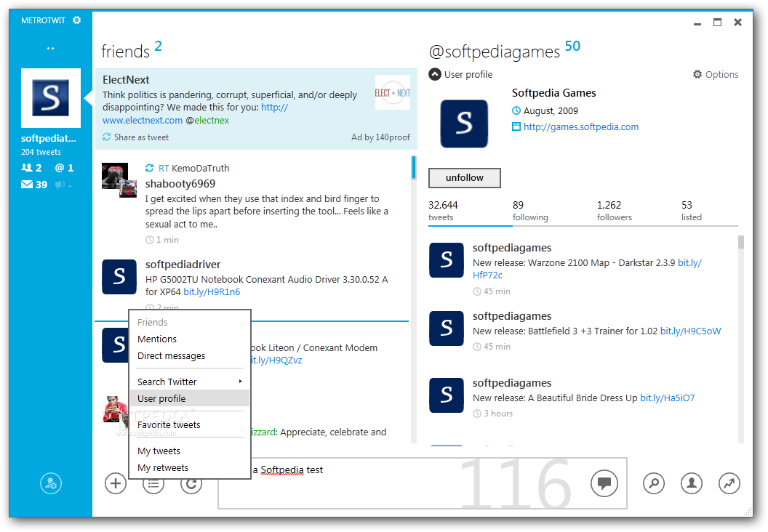Open bit.ly/HfP72c Warzone 2100 link
This screenshot has width=768, height=532.
487,275
